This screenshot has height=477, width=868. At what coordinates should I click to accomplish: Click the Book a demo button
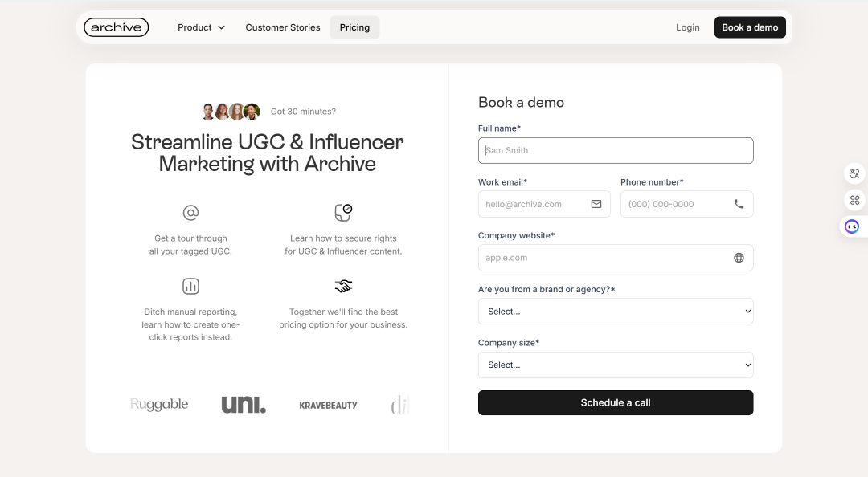tap(750, 27)
